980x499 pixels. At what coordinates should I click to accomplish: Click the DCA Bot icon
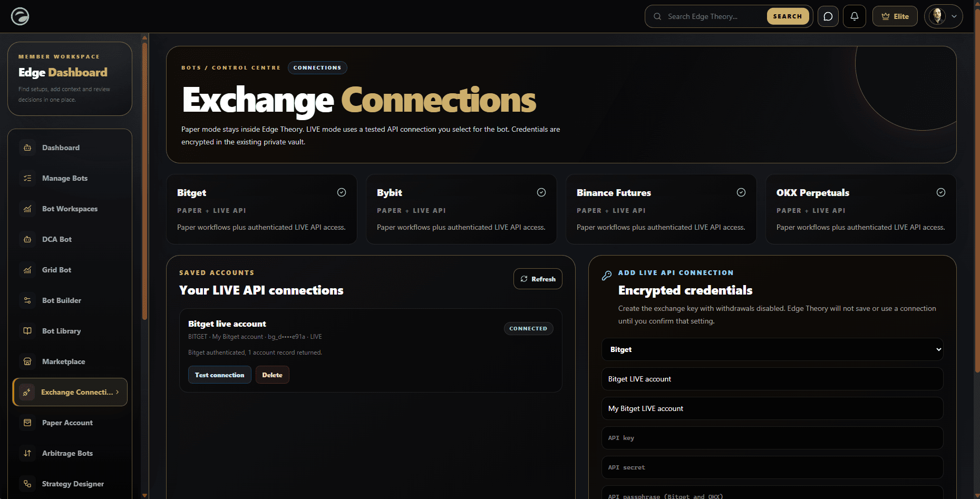(27, 239)
